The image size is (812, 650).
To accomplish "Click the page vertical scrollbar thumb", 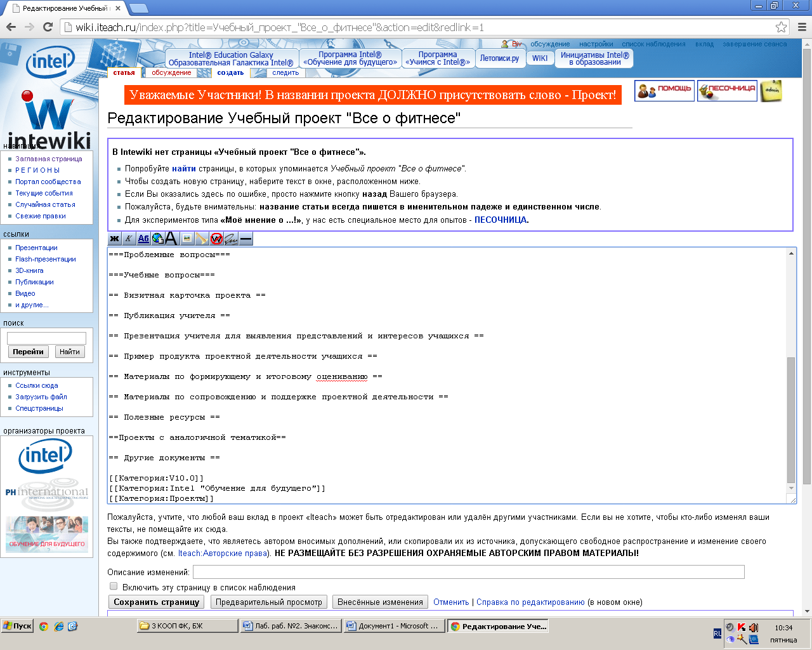I will (x=807, y=267).
